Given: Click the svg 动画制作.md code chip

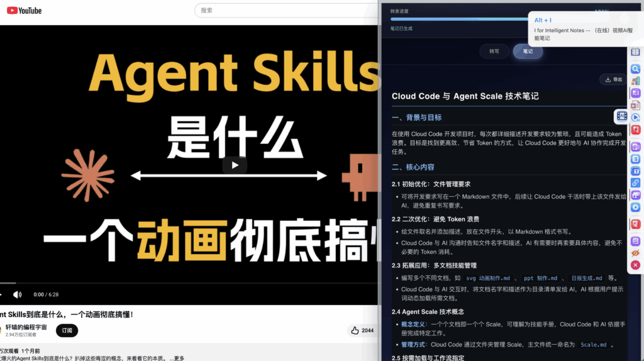Looking at the screenshot, I should pyautogui.click(x=488, y=278).
